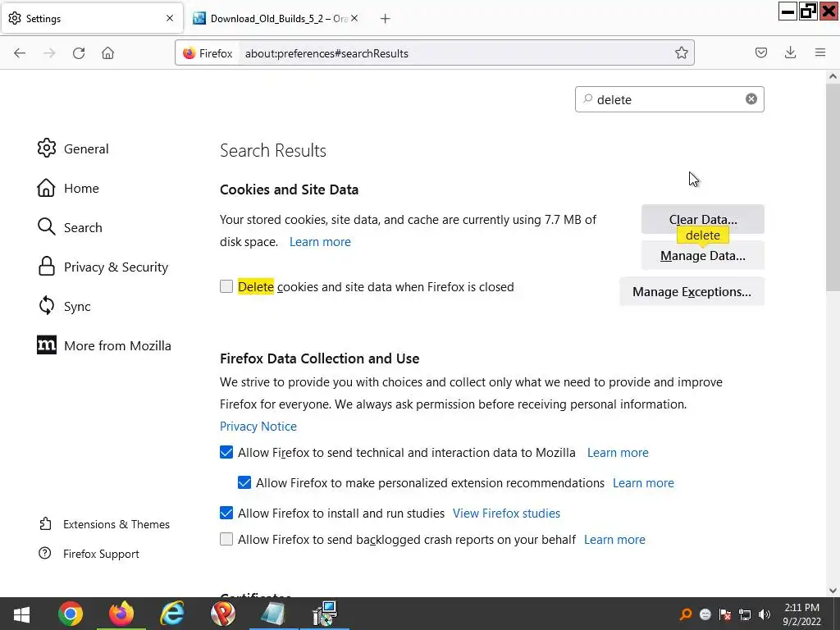Close the Settings tab

click(x=170, y=18)
